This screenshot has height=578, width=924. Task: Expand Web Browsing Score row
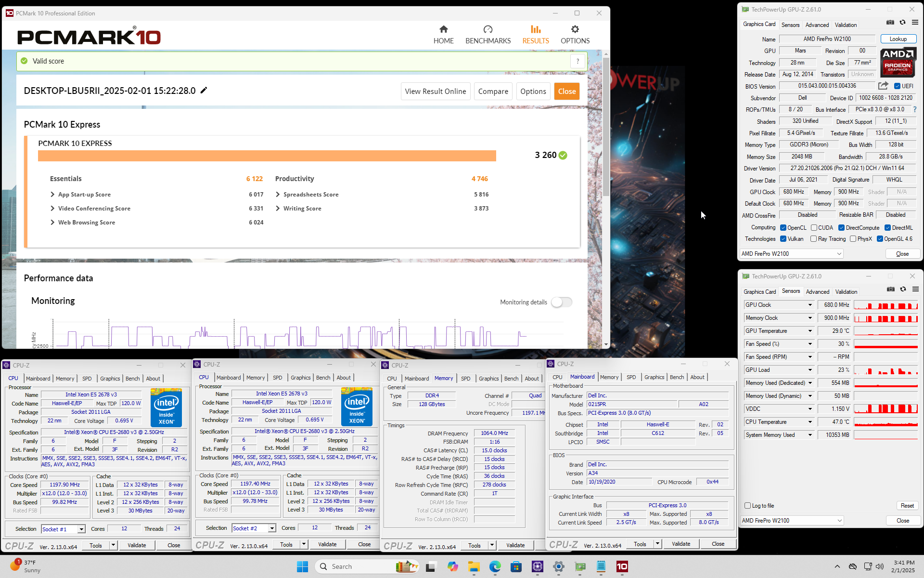(x=52, y=223)
